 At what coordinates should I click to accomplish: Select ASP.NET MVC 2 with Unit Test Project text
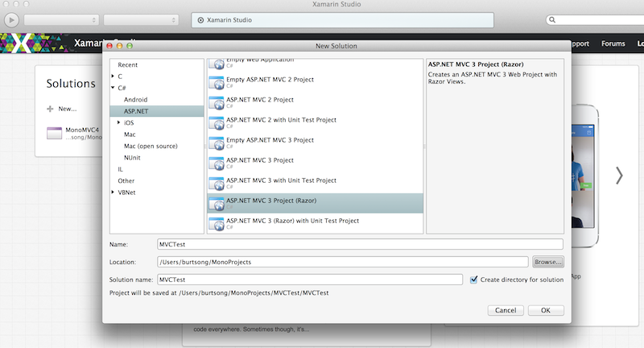click(281, 119)
